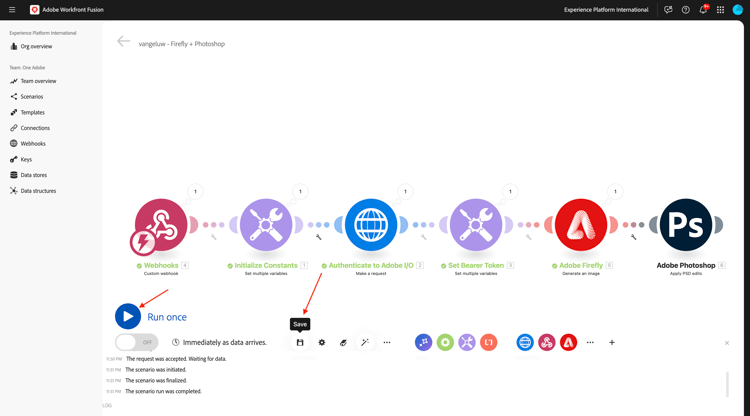Open the feedback chat icon in the header

668,10
